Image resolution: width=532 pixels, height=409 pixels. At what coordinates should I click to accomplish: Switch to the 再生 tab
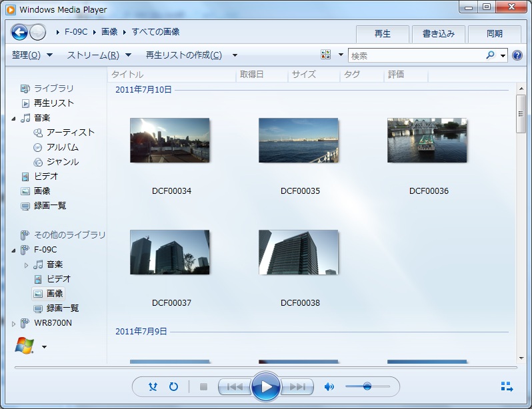point(383,34)
